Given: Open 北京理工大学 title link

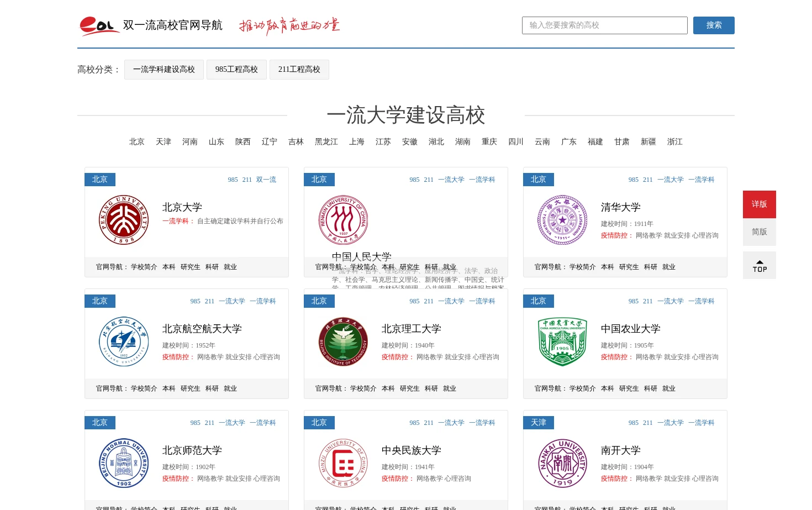Looking at the screenshot, I should (412, 329).
